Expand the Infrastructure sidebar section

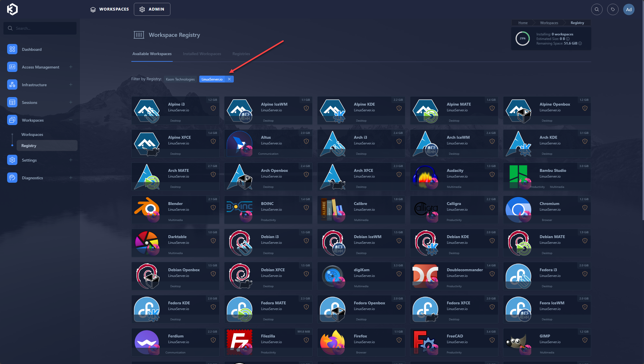(71, 85)
